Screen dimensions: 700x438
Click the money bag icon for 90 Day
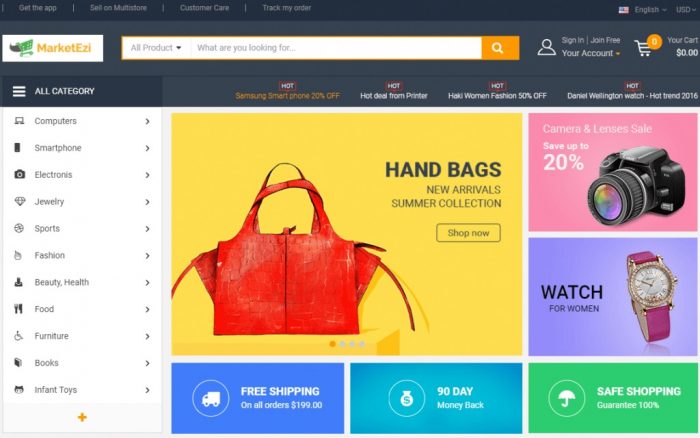[406, 398]
